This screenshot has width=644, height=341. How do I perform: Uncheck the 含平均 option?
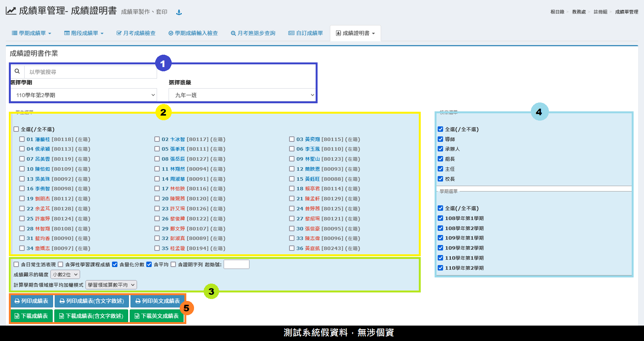pyautogui.click(x=149, y=264)
